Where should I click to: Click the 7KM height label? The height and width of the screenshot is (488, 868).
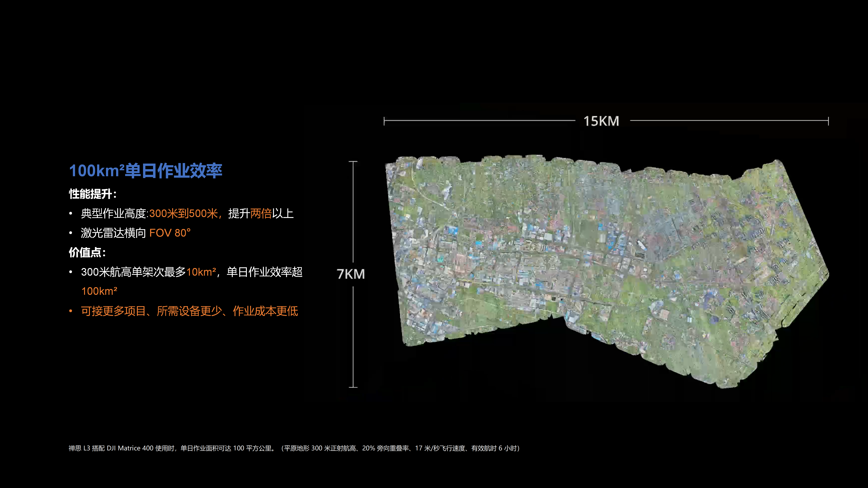(351, 274)
